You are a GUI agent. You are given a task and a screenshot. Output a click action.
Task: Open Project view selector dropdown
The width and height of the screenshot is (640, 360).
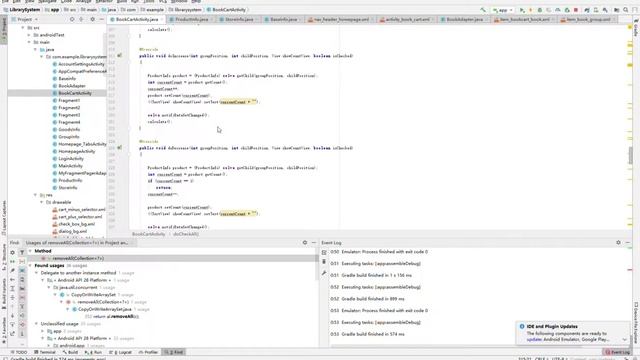coord(24,19)
